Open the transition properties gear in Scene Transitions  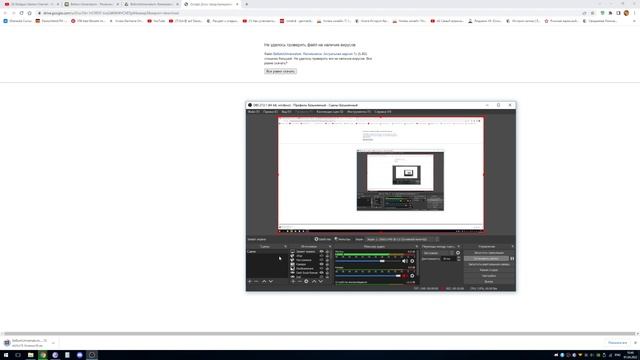coord(458,253)
